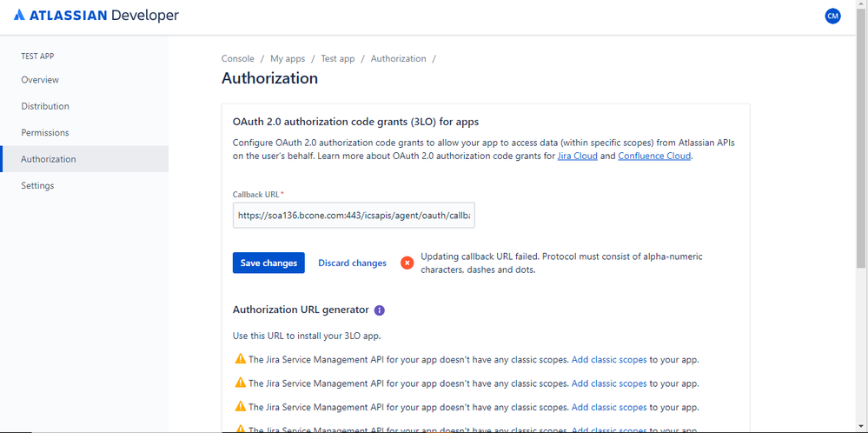Click the Atlassian Developer logo
Viewport: 868px width, 433px height.
pyautogui.click(x=96, y=16)
